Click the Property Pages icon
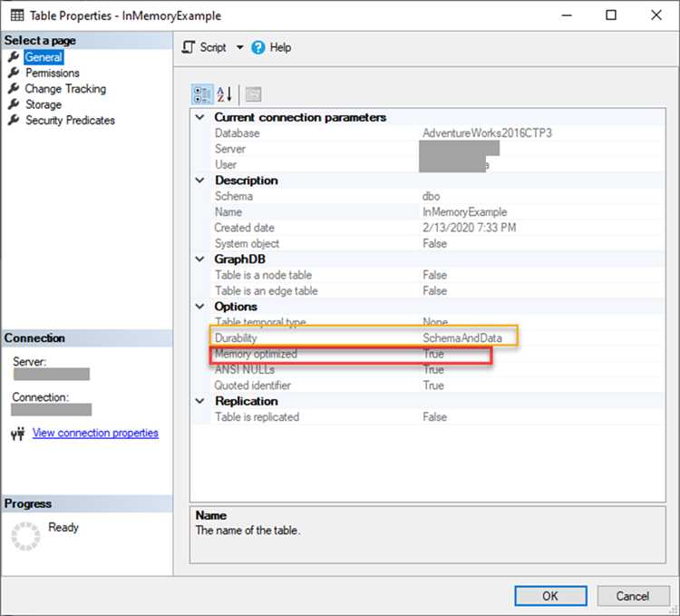680x616 pixels. pos(253,93)
